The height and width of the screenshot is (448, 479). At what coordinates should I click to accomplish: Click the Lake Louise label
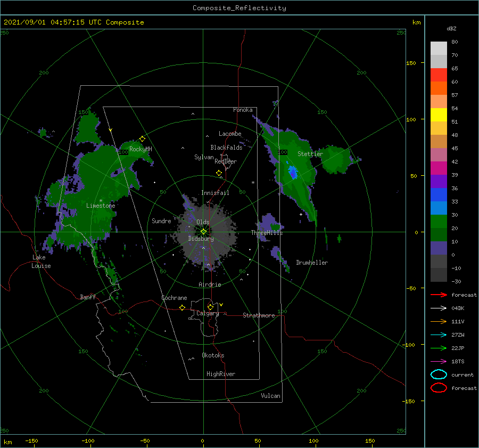point(41,262)
